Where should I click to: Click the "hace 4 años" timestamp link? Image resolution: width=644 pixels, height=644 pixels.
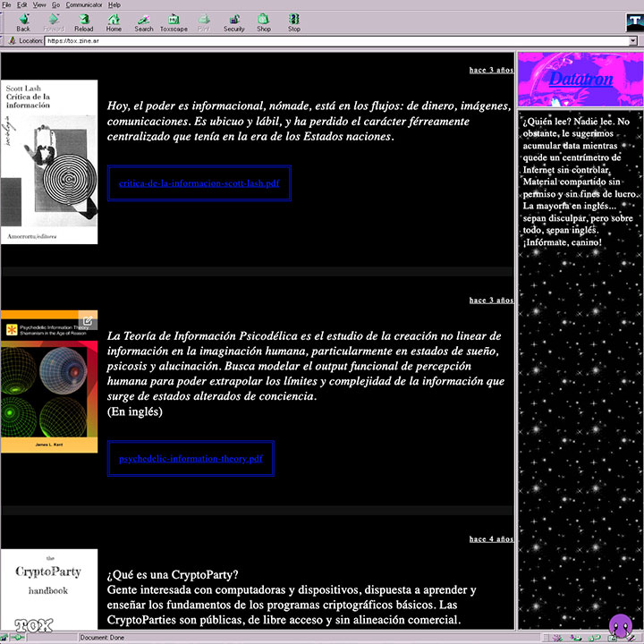tap(491, 539)
